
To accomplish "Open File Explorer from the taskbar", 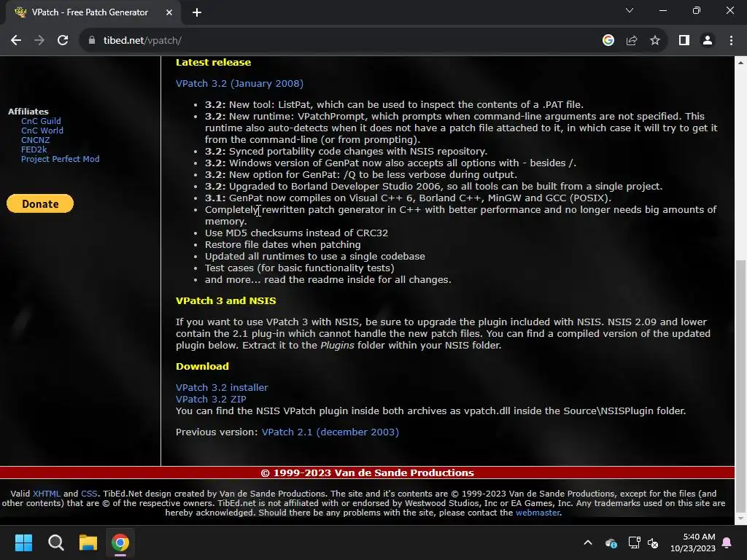I will pyautogui.click(x=88, y=542).
